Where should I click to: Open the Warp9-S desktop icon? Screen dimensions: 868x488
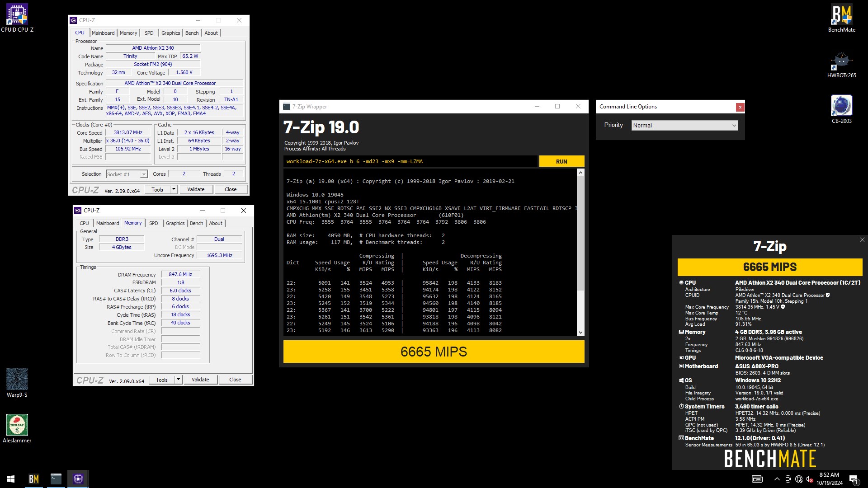pos(17,383)
